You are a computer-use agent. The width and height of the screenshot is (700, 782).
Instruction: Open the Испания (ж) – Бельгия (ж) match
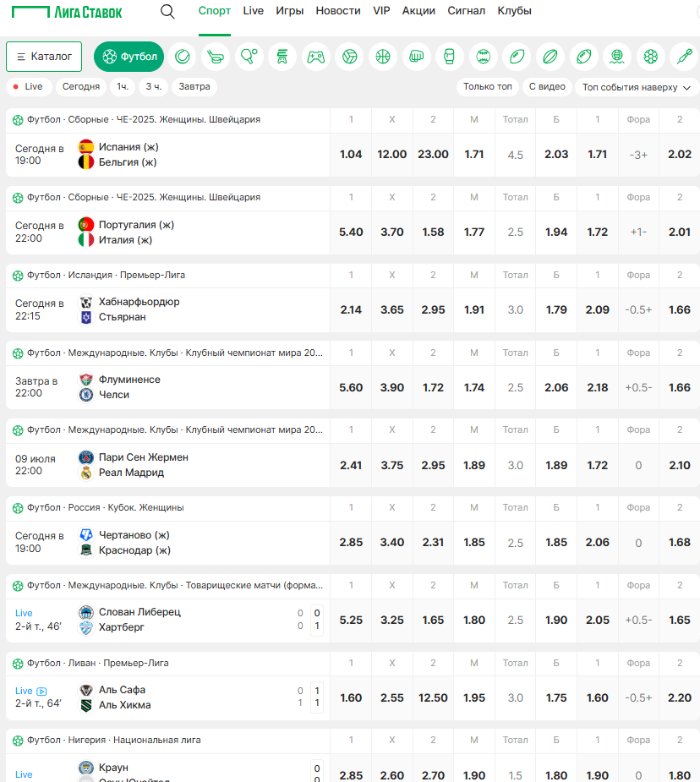pos(168,155)
